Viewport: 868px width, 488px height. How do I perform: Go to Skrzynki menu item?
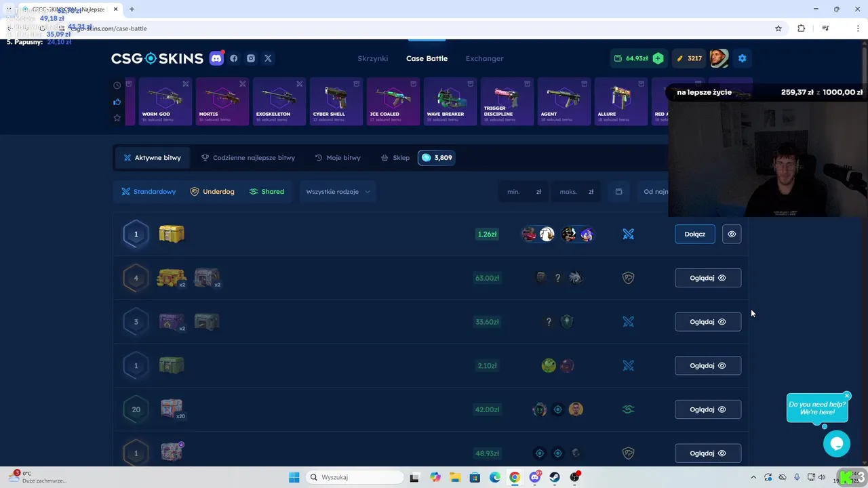(373, 58)
